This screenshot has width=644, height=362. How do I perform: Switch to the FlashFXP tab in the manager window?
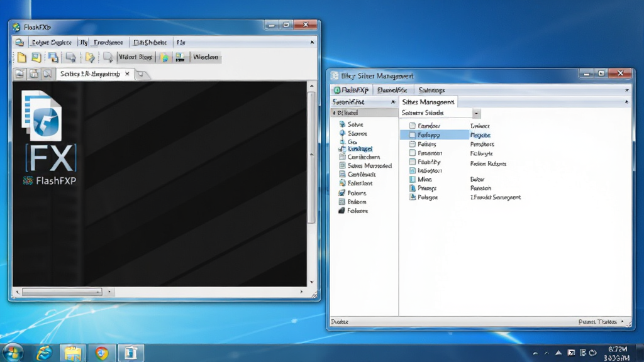[x=351, y=90]
